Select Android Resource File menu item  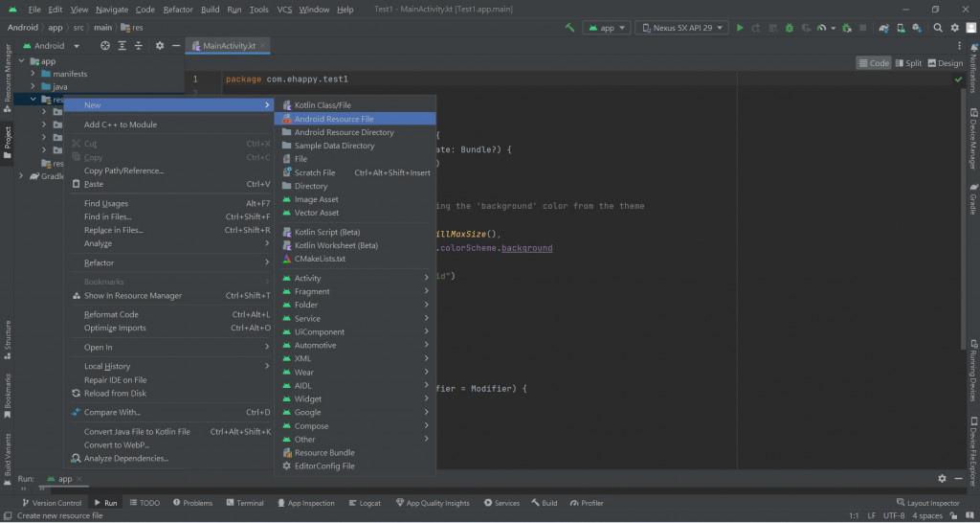355,119
